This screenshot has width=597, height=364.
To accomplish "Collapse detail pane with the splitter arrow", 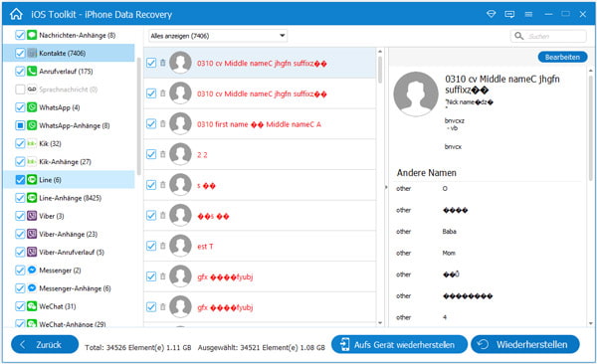I will (x=386, y=187).
